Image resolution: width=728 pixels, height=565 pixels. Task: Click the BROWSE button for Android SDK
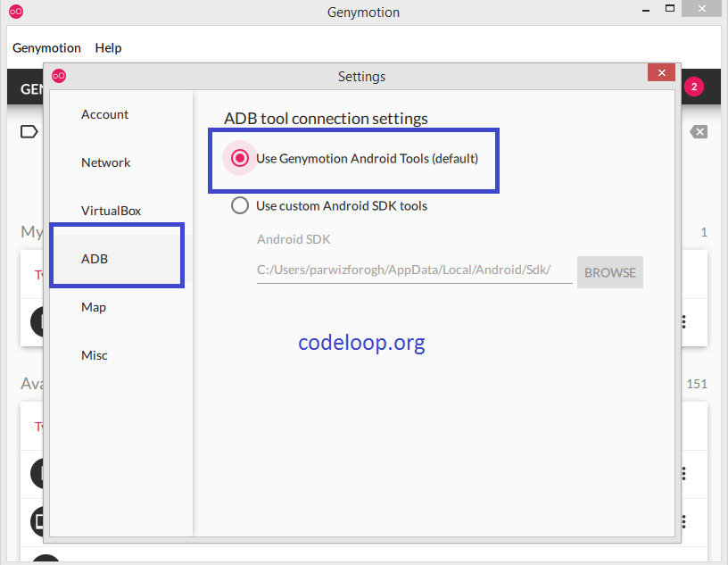[x=610, y=272]
